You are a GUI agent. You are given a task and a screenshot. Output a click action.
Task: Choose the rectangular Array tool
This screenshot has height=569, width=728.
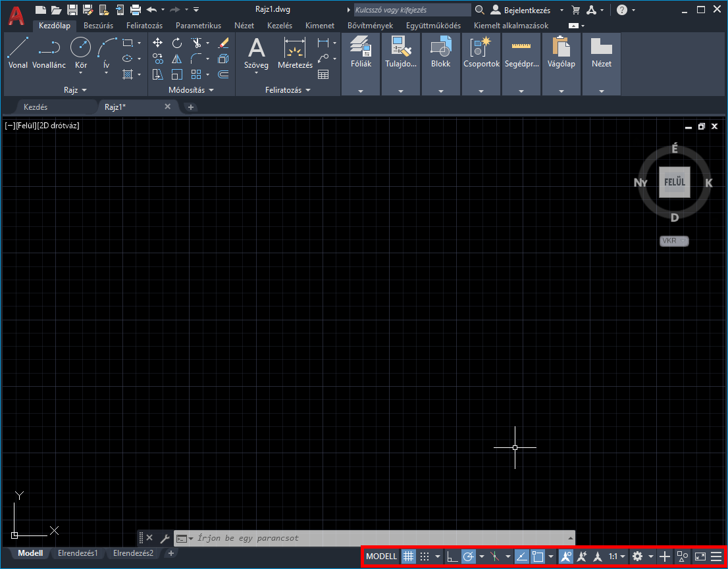coord(196,74)
